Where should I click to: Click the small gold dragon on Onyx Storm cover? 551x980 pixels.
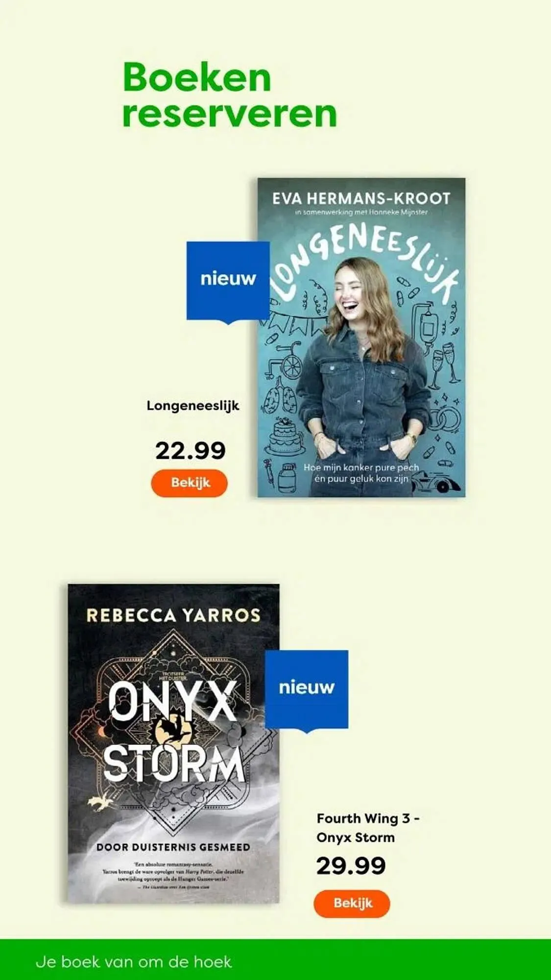(x=100, y=803)
